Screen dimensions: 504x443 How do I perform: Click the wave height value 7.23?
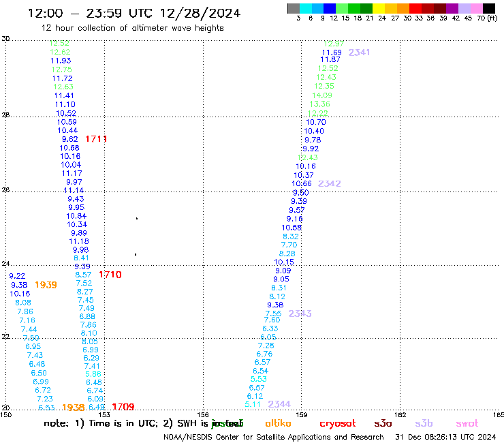[45, 399]
